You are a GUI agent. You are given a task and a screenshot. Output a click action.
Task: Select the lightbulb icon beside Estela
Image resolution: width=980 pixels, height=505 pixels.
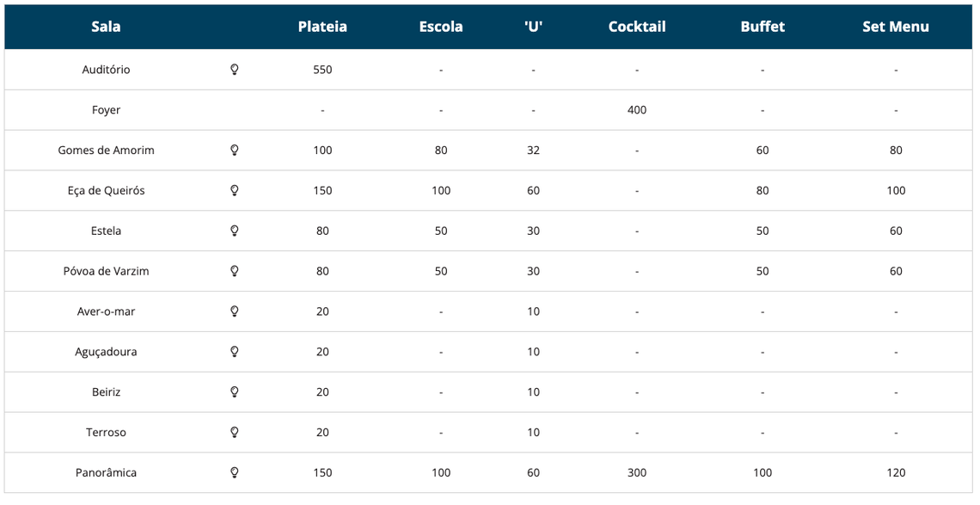pos(235,231)
